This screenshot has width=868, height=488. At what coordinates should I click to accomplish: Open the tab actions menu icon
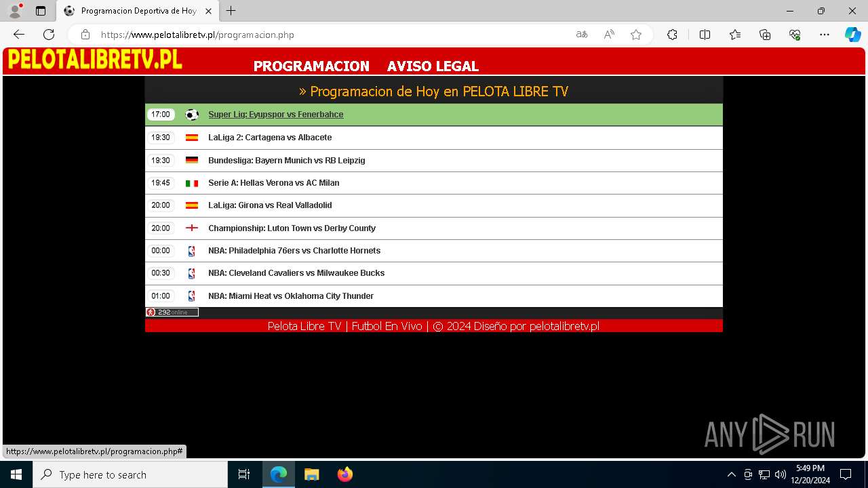[41, 11]
